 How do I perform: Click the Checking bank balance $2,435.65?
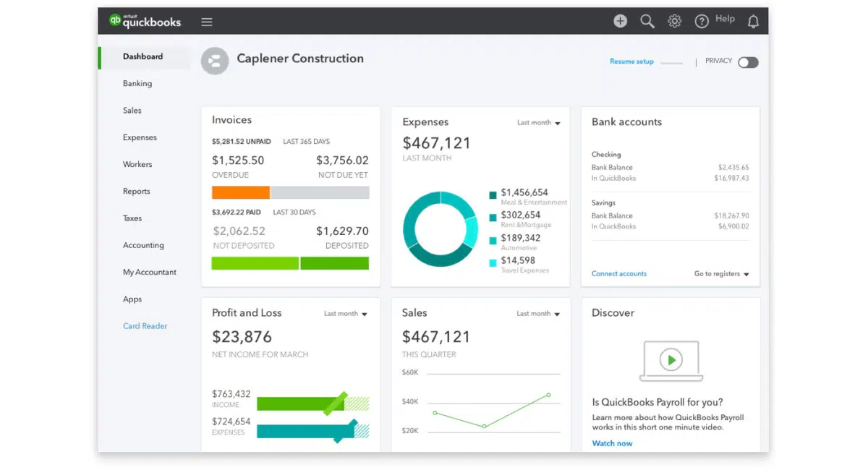click(733, 168)
